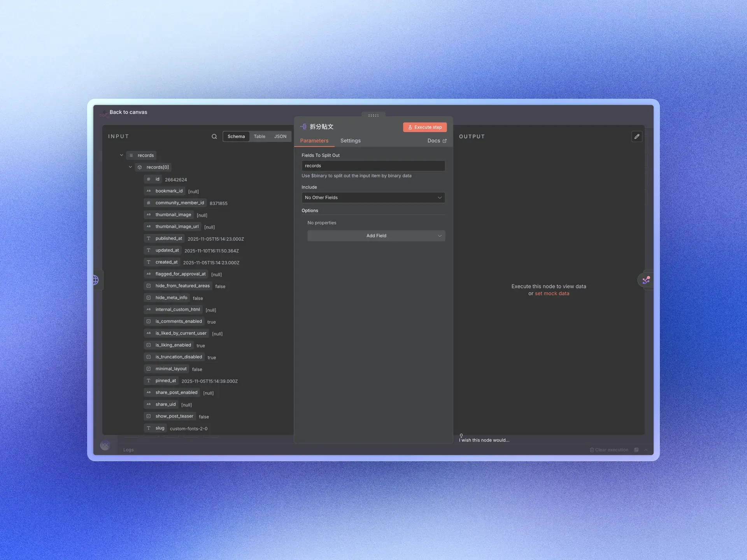747x560 pixels.
Task: Click the custom-fonts-2-0 slug value
Action: pos(189,429)
